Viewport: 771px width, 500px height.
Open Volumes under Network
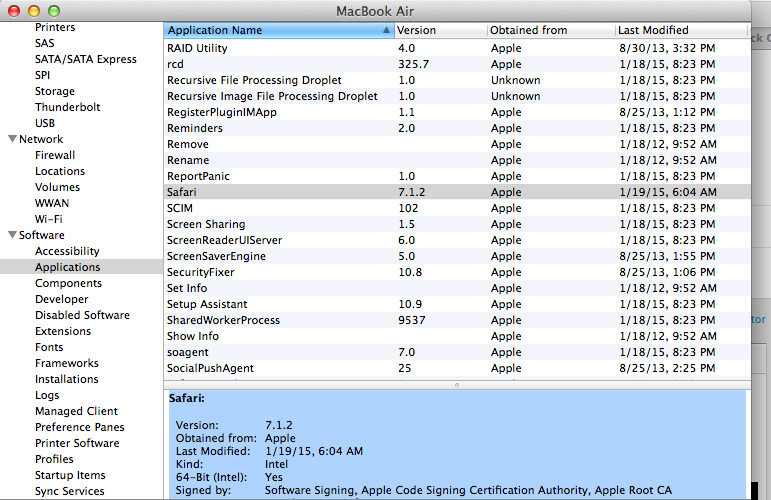(x=57, y=187)
